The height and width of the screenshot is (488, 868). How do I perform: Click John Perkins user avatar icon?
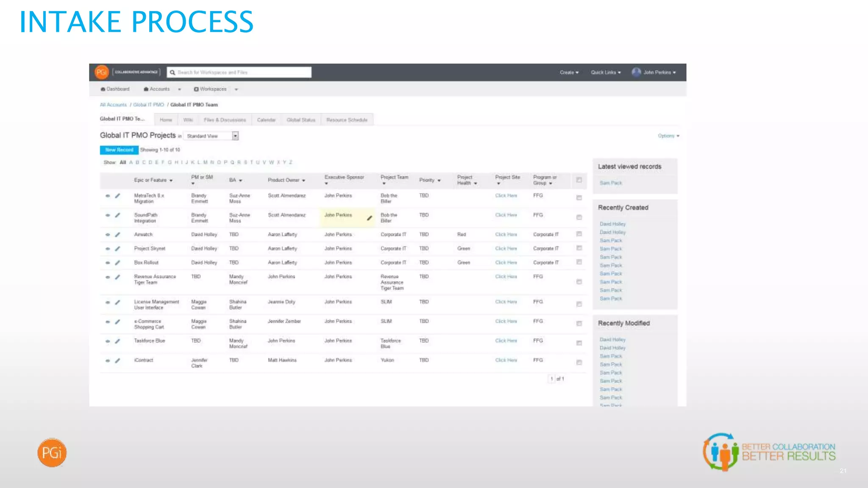636,72
